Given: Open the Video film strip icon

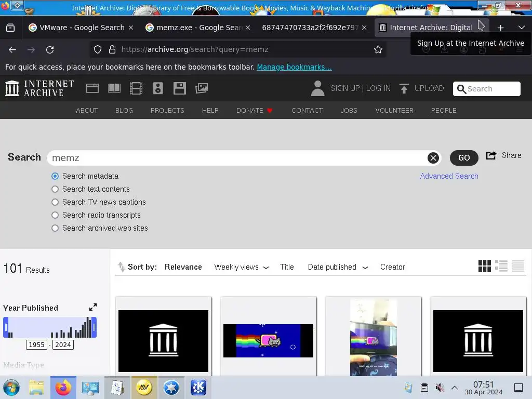Looking at the screenshot, I should click(136, 88).
